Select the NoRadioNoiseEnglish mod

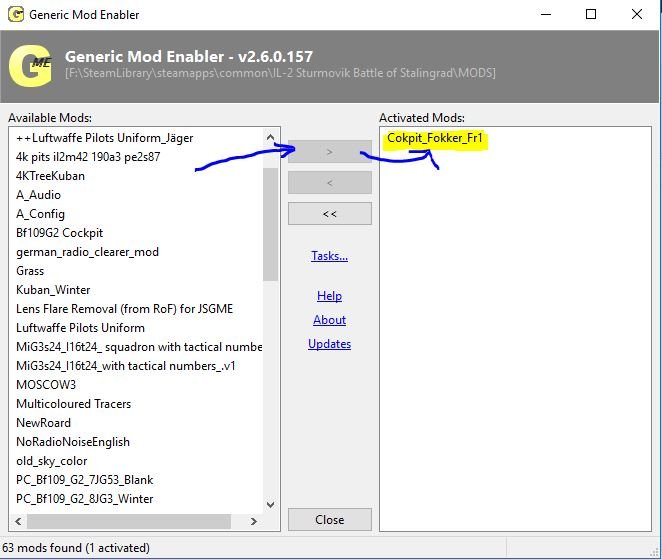[73, 442]
